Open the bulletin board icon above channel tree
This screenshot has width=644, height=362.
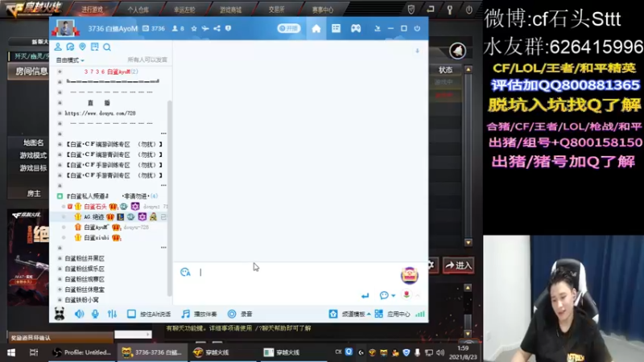click(95, 47)
